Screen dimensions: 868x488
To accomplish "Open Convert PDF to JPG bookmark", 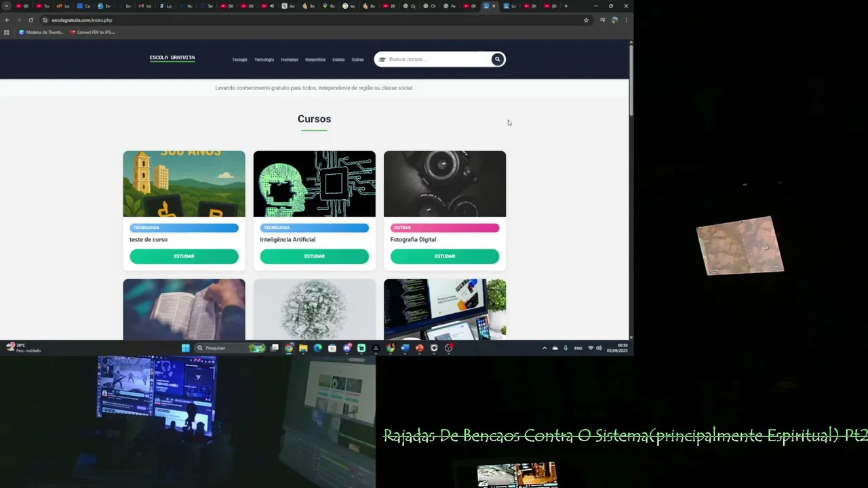I will click(92, 32).
